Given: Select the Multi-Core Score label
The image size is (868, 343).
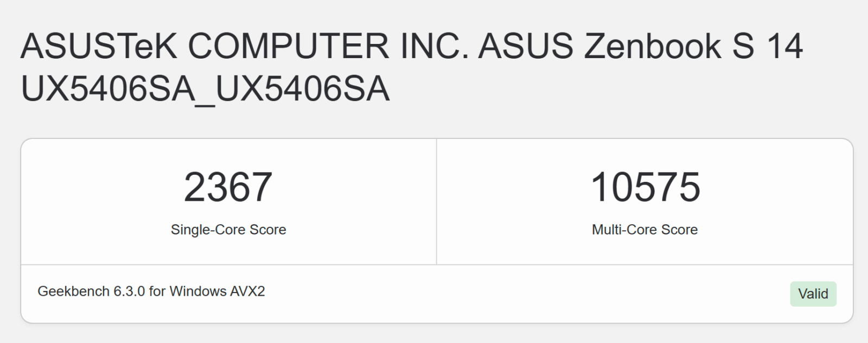Looking at the screenshot, I should pos(644,230).
